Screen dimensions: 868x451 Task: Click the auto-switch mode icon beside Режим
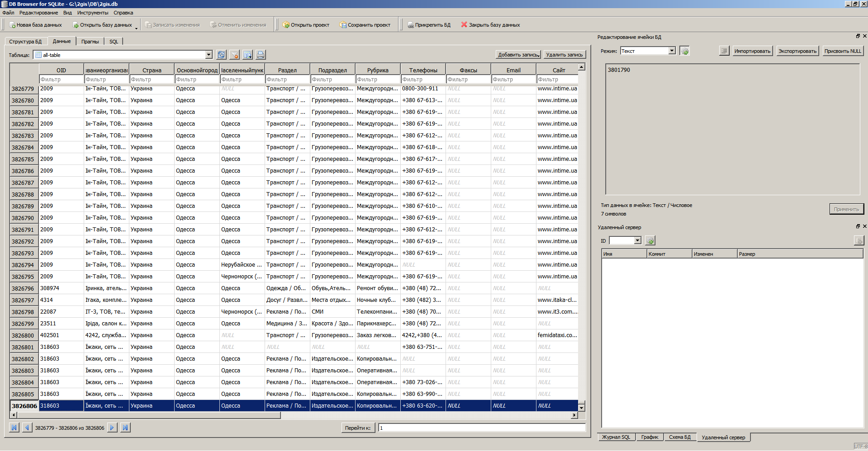pos(685,51)
